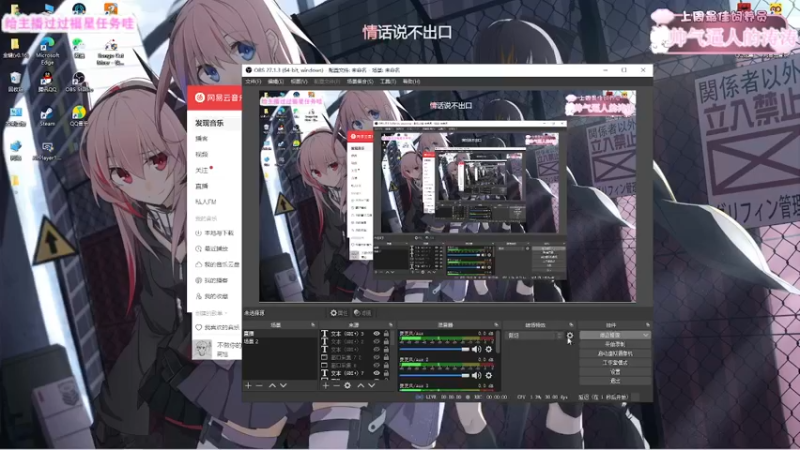Viewport: 800px width, 450px height.
Task: Open the 工具(T) menu
Action: (x=388, y=82)
